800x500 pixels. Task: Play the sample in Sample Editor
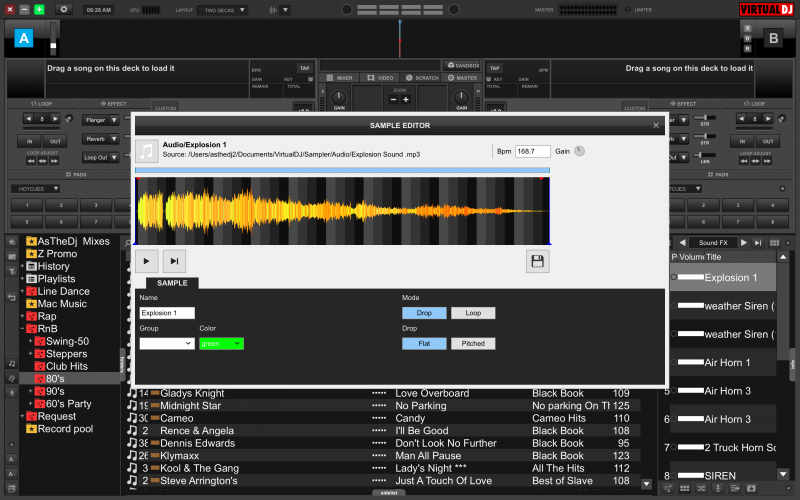[x=146, y=261]
